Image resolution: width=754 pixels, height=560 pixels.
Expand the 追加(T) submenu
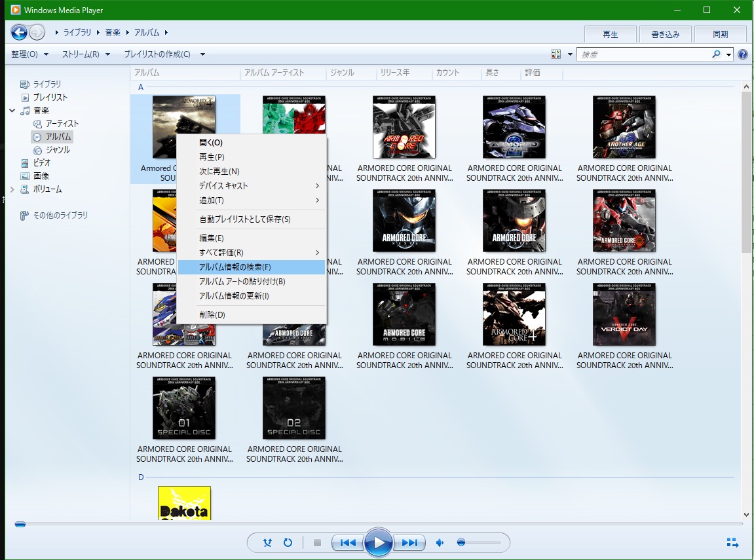(x=252, y=200)
